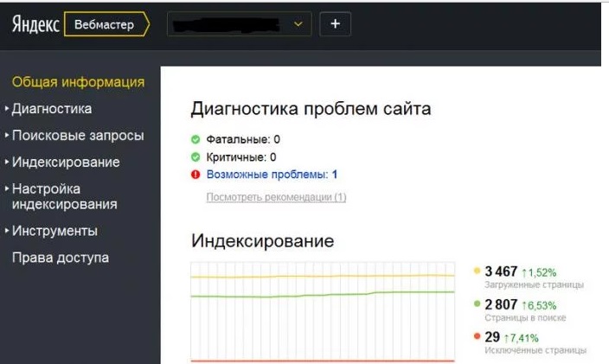The image size is (609, 364).
Task: Click the Яндекс logo
Action: click(35, 24)
